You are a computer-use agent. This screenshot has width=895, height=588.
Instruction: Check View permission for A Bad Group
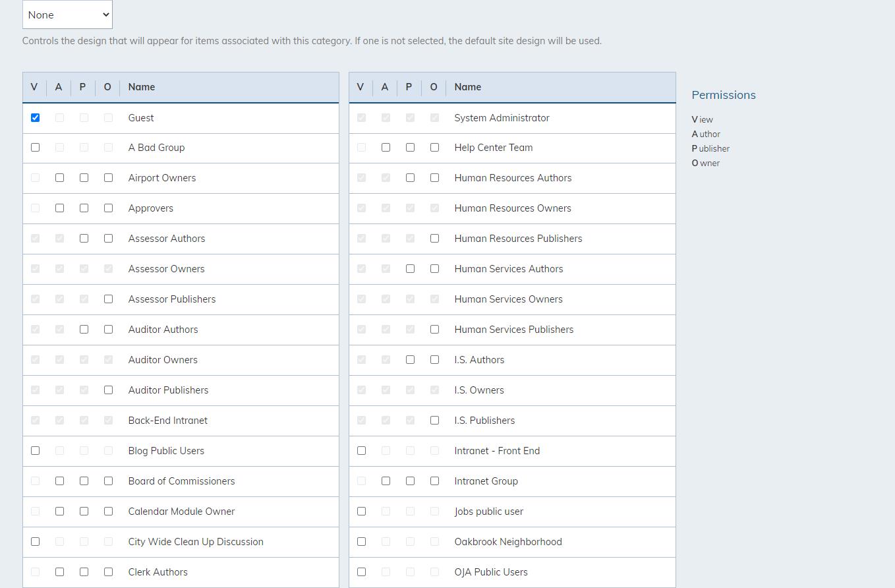click(36, 148)
